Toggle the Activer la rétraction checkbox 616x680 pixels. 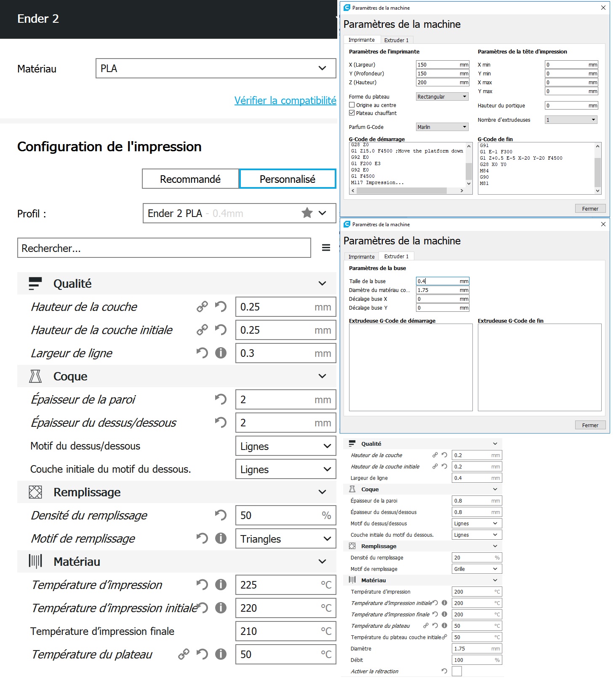pyautogui.click(x=456, y=671)
